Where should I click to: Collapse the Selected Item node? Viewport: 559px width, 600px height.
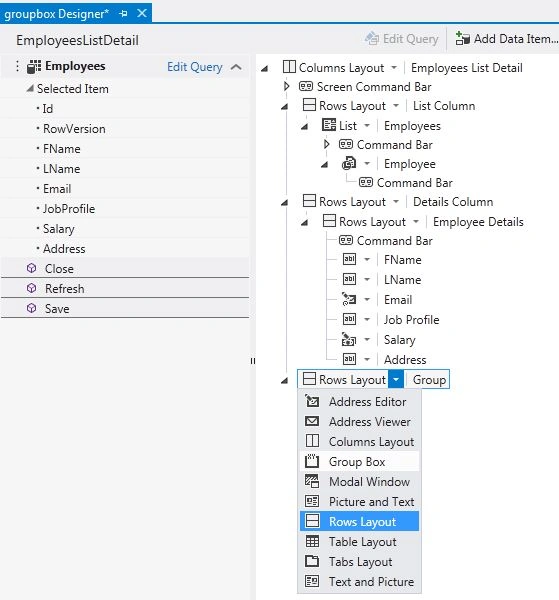[30, 89]
